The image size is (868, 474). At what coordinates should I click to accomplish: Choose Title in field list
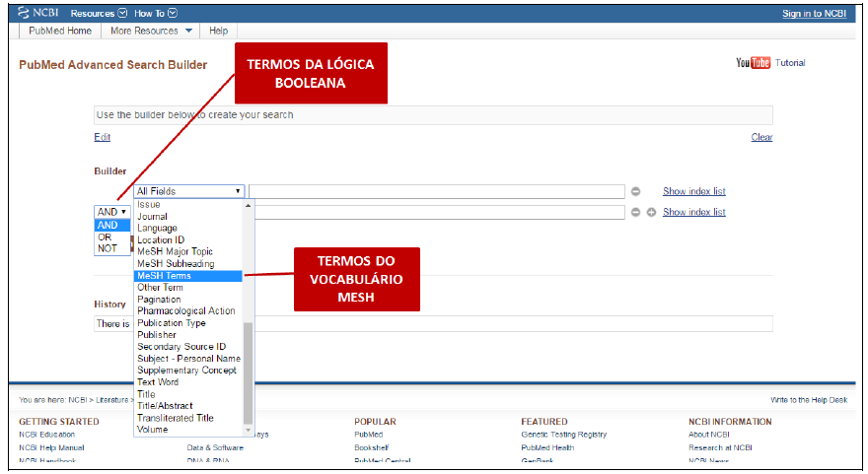(x=187, y=394)
